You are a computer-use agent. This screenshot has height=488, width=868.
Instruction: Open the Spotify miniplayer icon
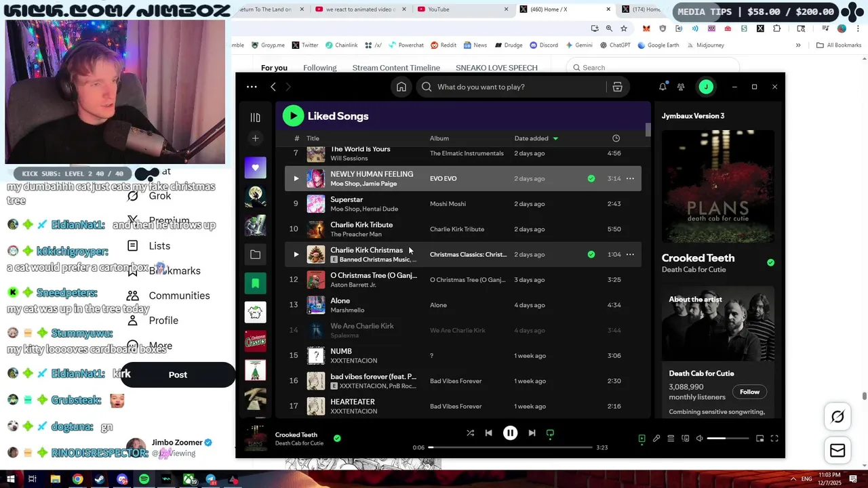click(x=759, y=439)
